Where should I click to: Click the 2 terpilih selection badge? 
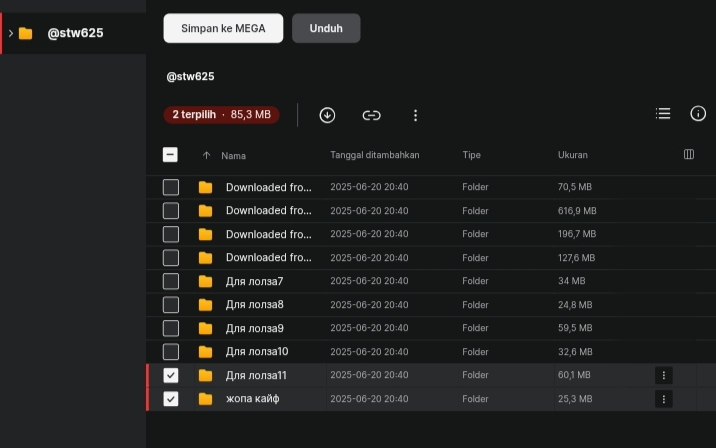pyautogui.click(x=221, y=115)
